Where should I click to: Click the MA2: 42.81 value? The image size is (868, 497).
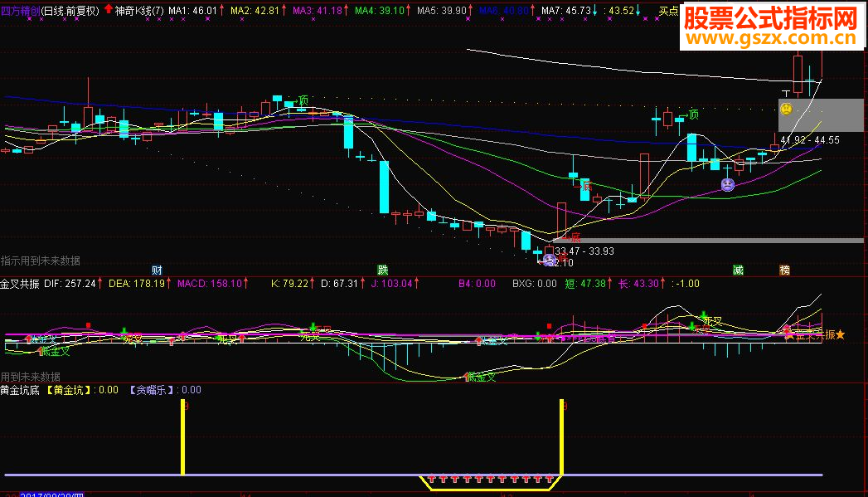pyautogui.click(x=255, y=11)
